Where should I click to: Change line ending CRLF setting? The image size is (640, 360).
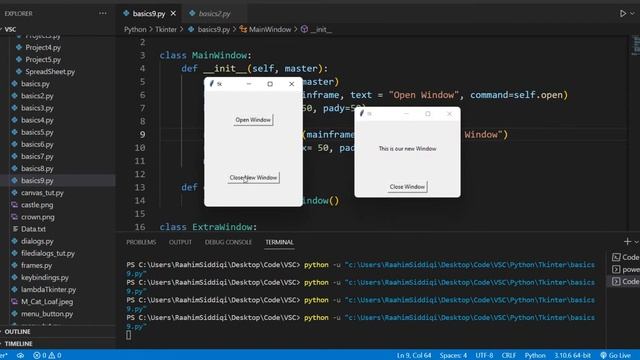click(x=509, y=356)
